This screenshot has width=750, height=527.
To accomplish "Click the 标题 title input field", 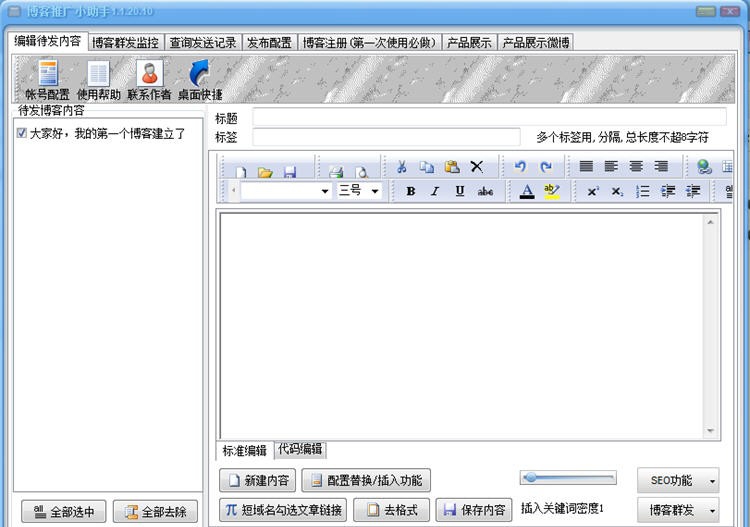I will [x=489, y=117].
